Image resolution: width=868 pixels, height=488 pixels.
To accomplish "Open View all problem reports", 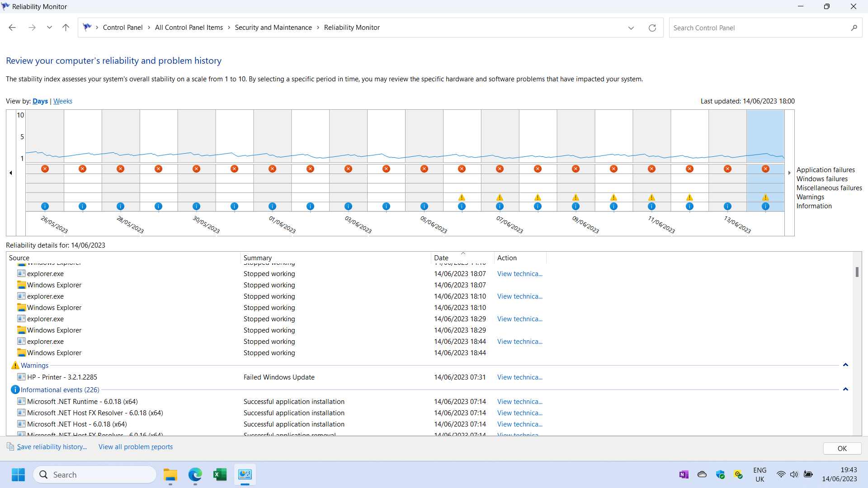I will [136, 447].
